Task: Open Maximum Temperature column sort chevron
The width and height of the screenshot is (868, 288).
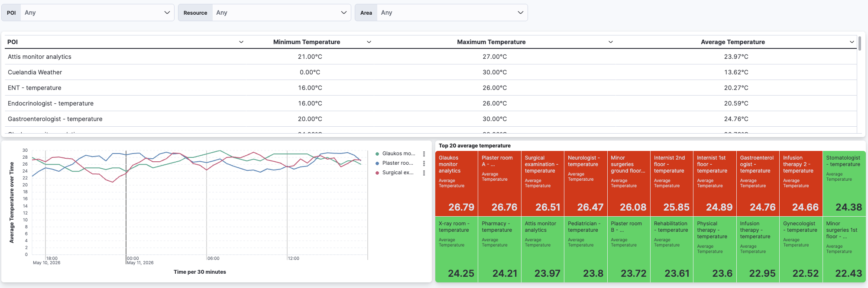Action: [610, 42]
